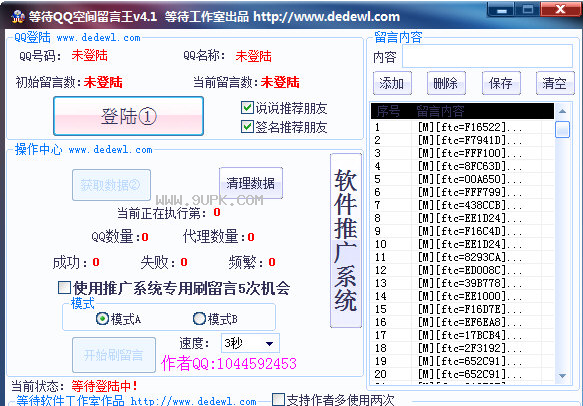583x406 pixels.
Task: Click the 添加 button
Action: (x=392, y=83)
